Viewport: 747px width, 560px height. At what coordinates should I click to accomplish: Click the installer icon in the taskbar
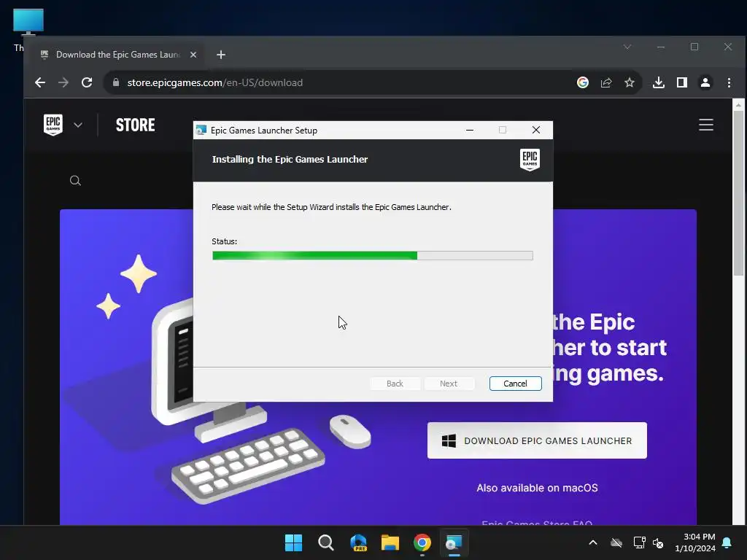(454, 542)
